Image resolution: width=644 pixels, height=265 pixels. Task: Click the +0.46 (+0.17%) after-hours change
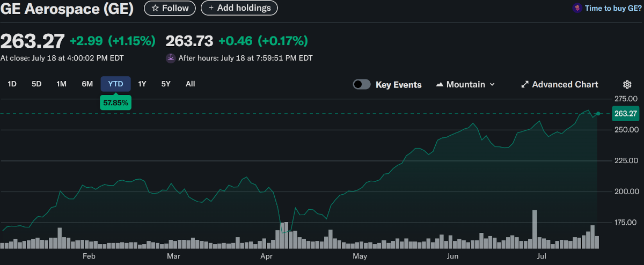coord(263,41)
